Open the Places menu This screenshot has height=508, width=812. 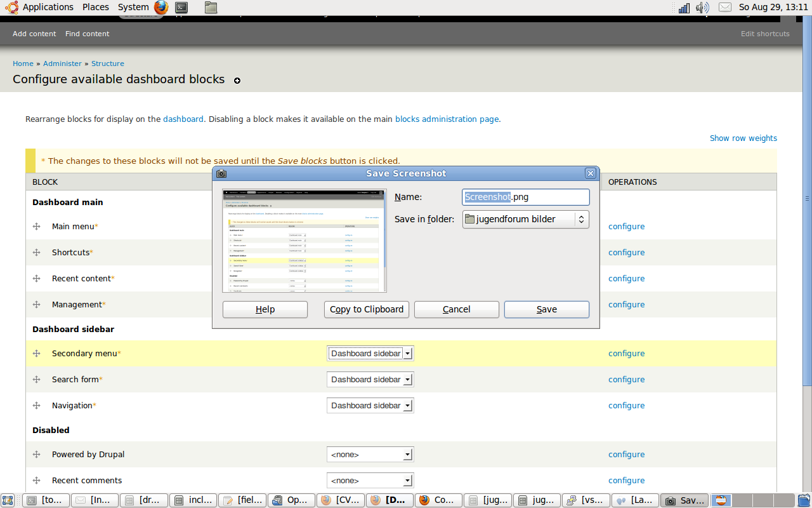pos(95,7)
